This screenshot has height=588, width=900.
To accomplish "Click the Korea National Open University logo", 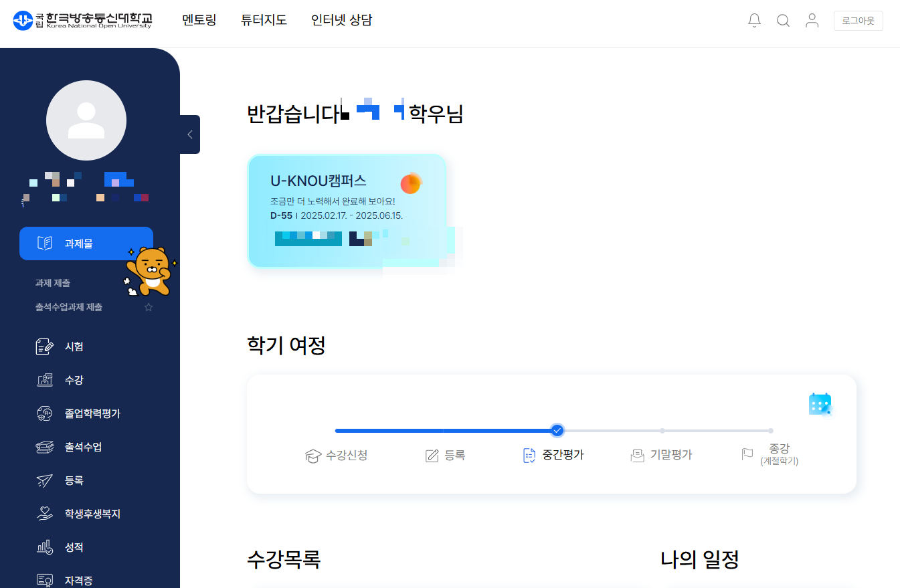I will point(82,21).
